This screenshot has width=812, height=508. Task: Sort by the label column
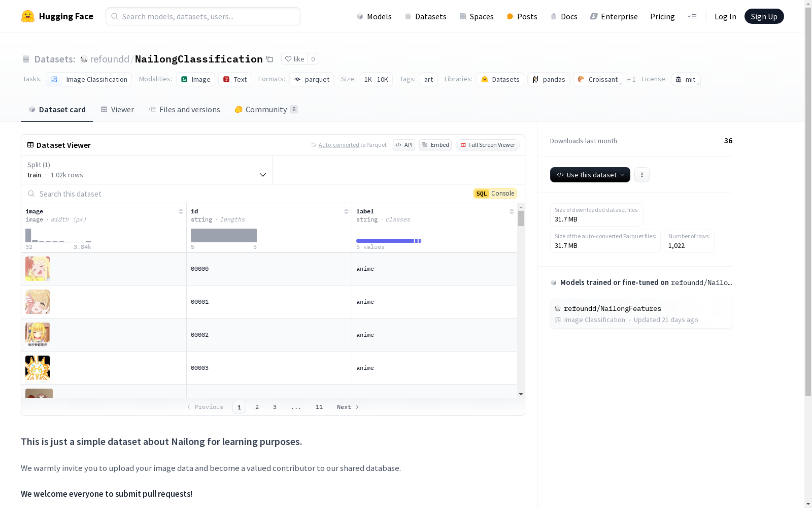click(x=512, y=211)
